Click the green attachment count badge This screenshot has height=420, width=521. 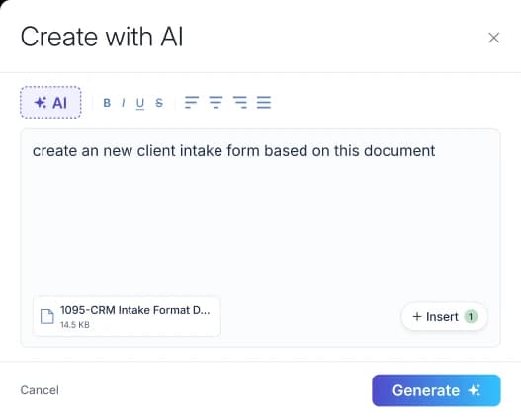click(471, 317)
